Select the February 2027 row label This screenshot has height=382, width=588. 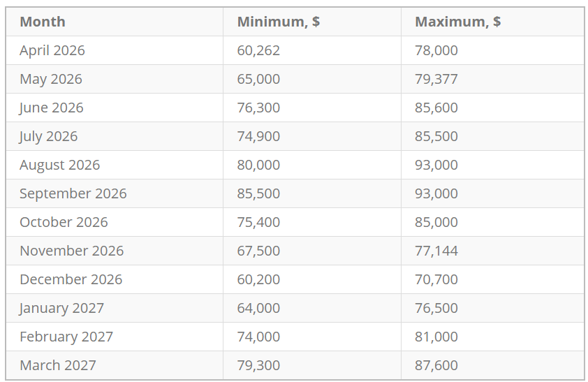click(x=66, y=337)
